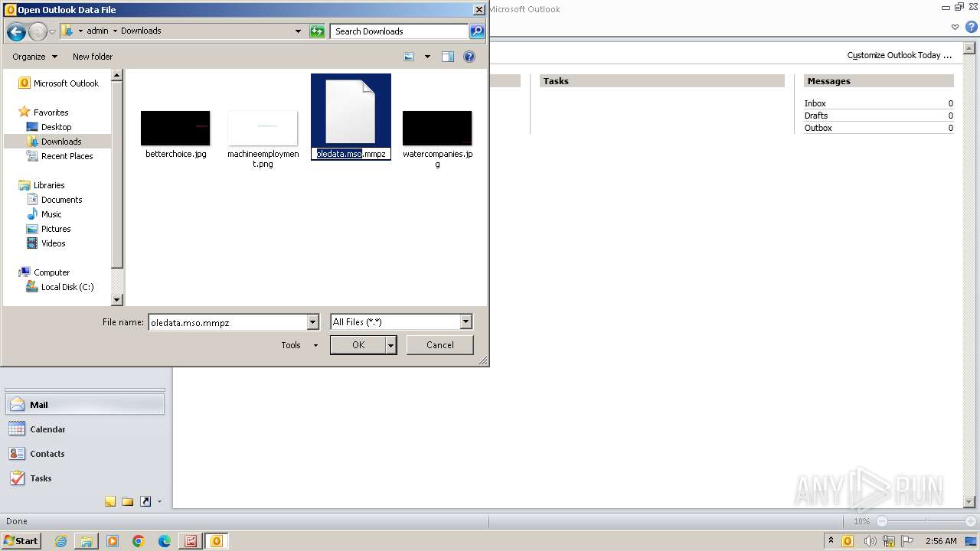Select machineemployment.png thumbnail
Viewport: 980px width, 551px height.
(x=263, y=128)
